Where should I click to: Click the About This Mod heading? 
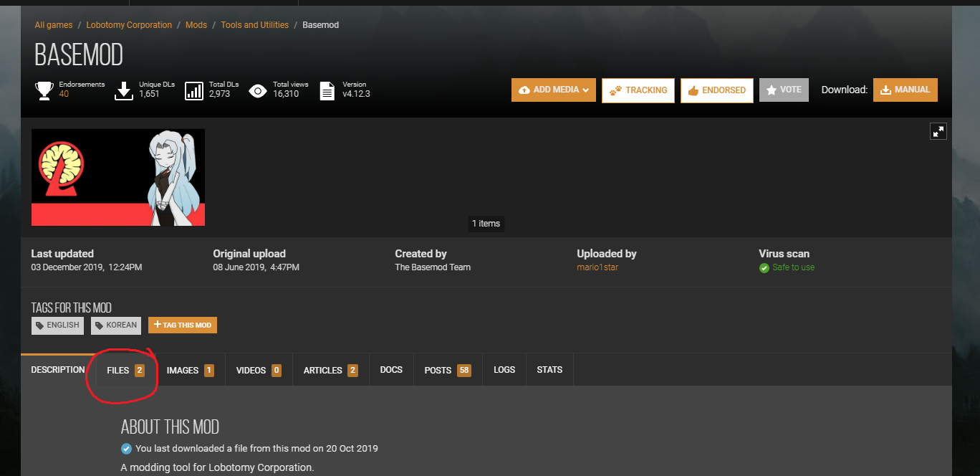pos(170,427)
